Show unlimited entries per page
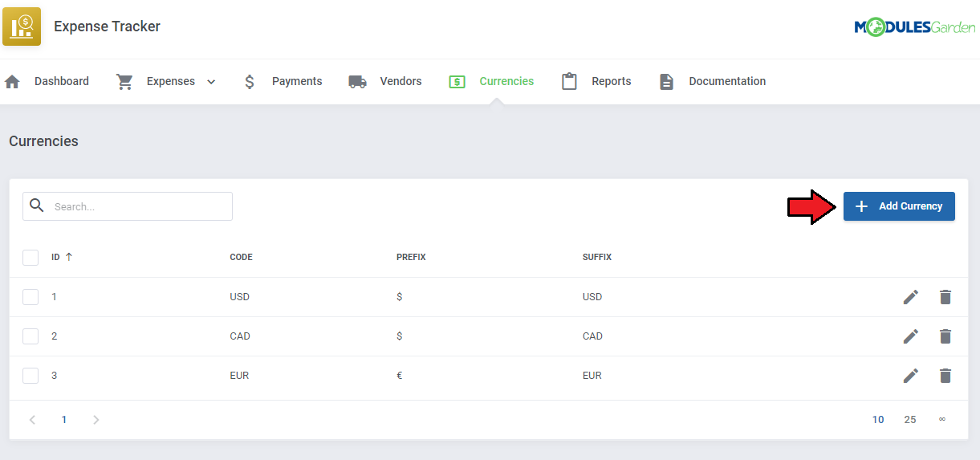This screenshot has width=980, height=460. [941, 419]
